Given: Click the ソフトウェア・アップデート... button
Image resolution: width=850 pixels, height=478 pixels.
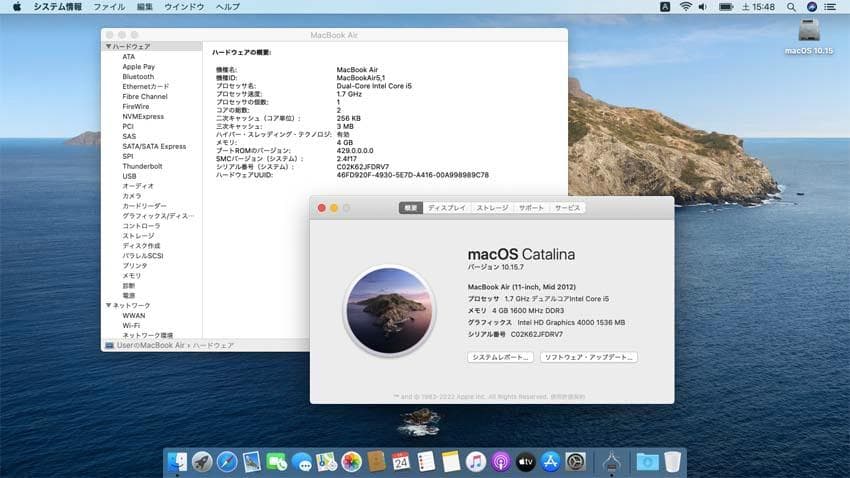Looking at the screenshot, I should point(589,358).
